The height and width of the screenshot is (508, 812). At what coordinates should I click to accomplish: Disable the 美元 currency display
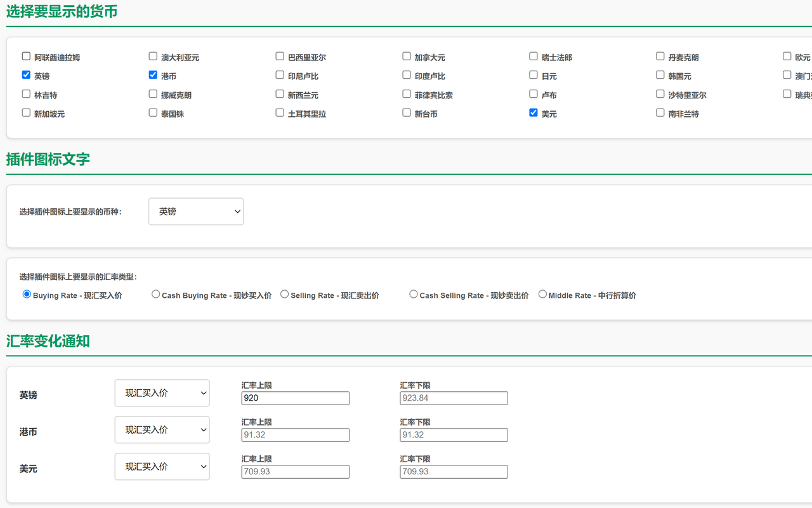[x=533, y=112]
